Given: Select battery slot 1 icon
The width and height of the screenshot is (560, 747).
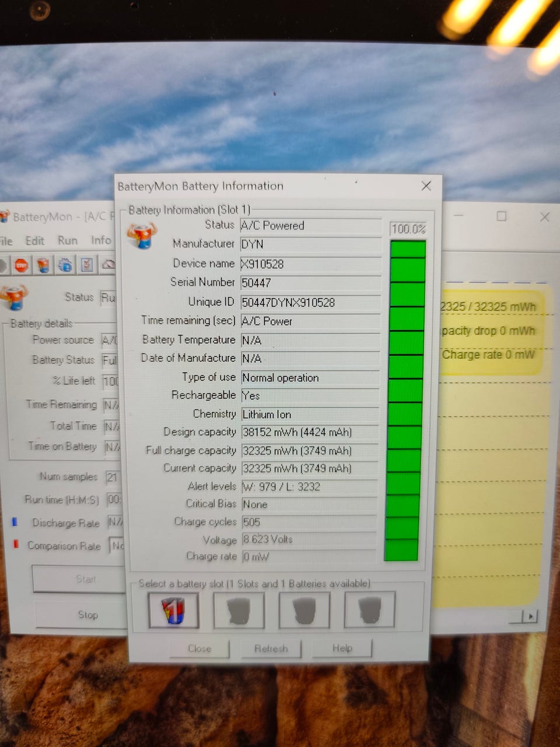Looking at the screenshot, I should tap(173, 610).
